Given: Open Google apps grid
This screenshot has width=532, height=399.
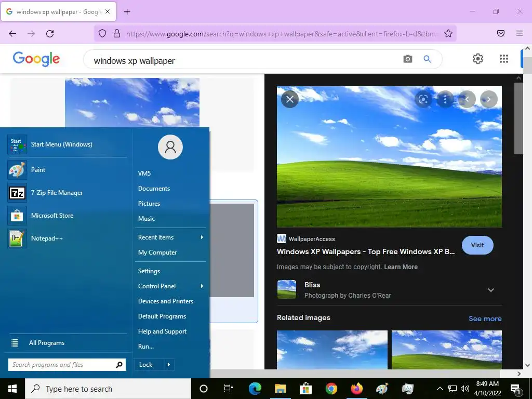Looking at the screenshot, I should coord(504,59).
